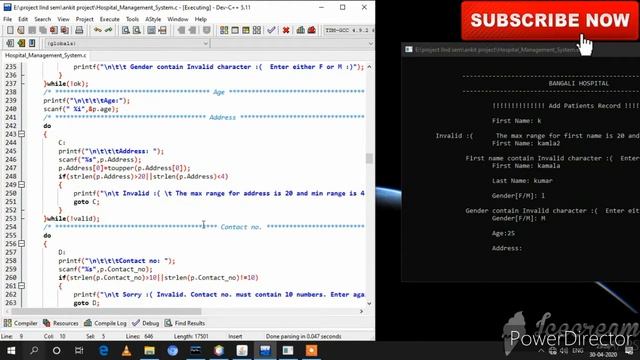Open Find with the magnifier icon

coord(126,30)
